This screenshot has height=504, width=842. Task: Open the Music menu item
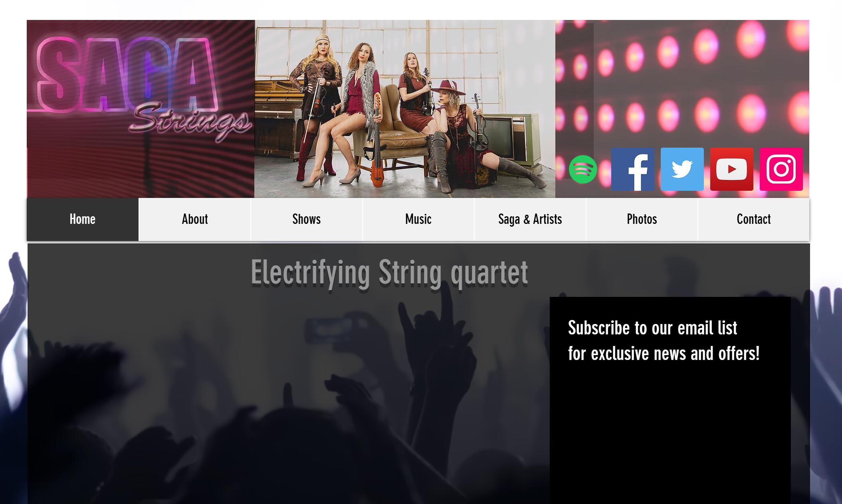[x=418, y=219]
